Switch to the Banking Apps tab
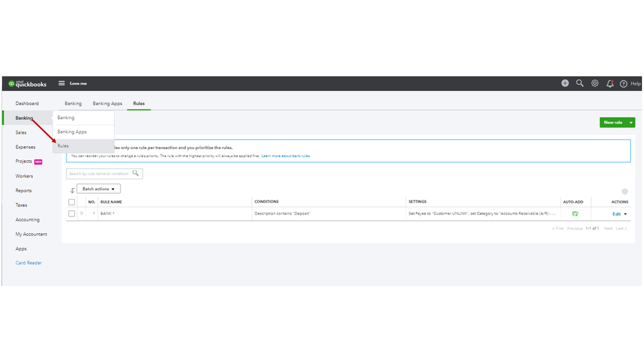Image resolution: width=644 pixels, height=362 pixels. click(x=108, y=104)
